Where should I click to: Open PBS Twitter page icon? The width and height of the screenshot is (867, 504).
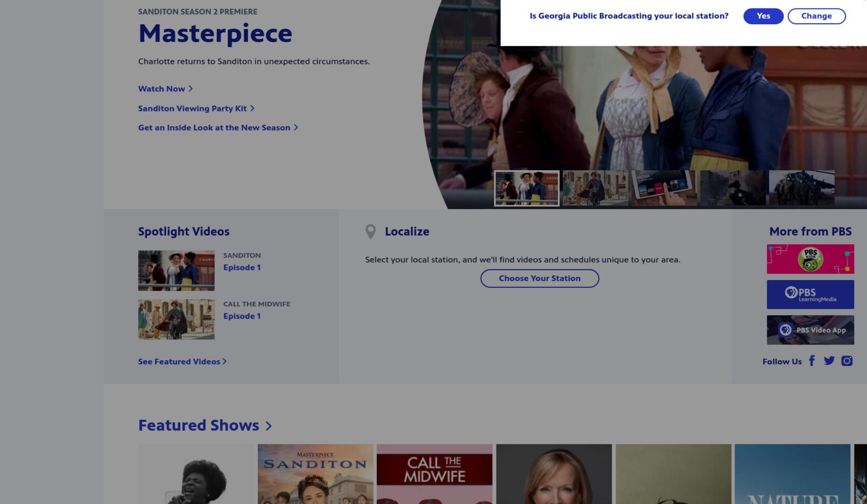click(x=829, y=361)
